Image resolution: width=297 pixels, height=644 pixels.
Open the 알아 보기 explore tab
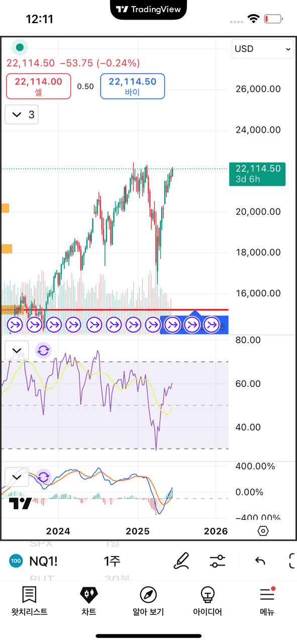click(x=148, y=601)
